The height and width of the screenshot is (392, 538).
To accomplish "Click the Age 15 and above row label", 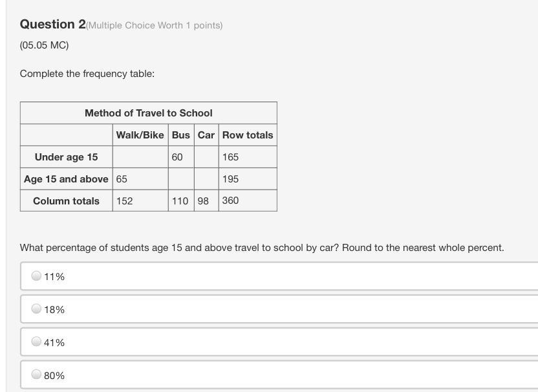I will [x=66, y=179].
